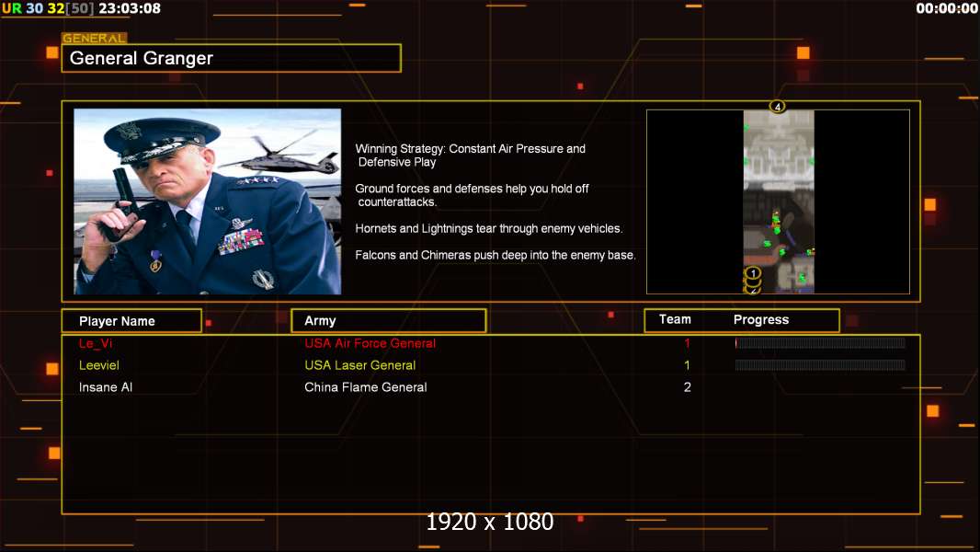This screenshot has height=552, width=980.
Task: Select the Insane AI player row name
Action: click(x=106, y=387)
